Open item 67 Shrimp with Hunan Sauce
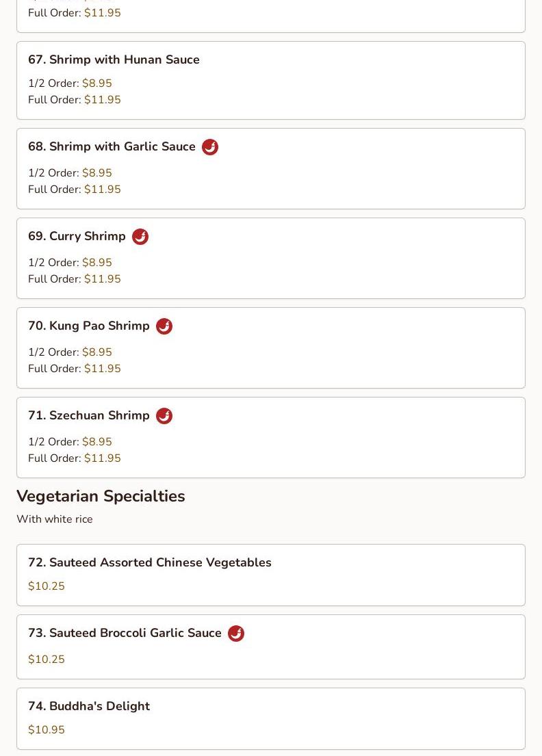This screenshot has height=756, width=542. [114, 60]
